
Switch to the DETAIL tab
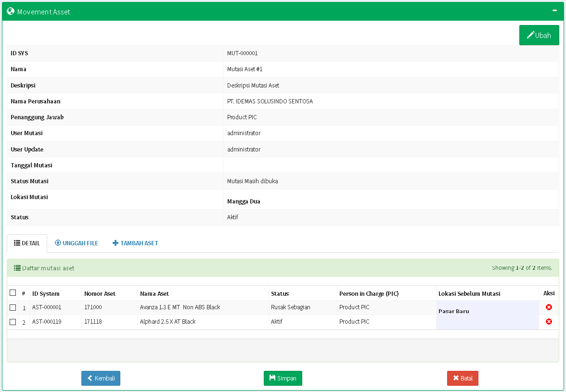27,243
